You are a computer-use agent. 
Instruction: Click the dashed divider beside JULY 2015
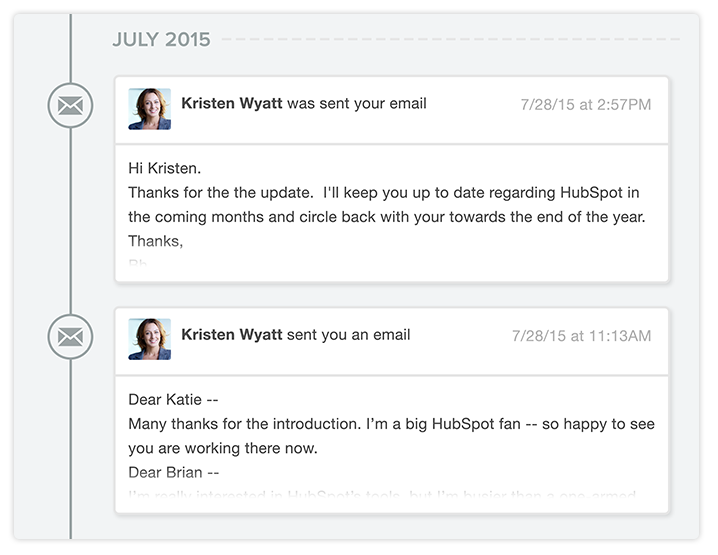(x=451, y=39)
